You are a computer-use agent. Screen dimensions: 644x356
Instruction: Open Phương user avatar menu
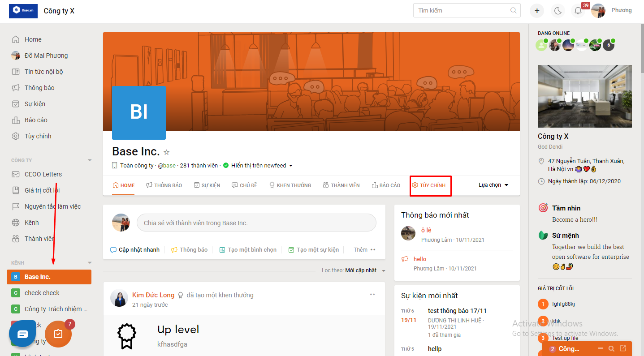tap(598, 10)
